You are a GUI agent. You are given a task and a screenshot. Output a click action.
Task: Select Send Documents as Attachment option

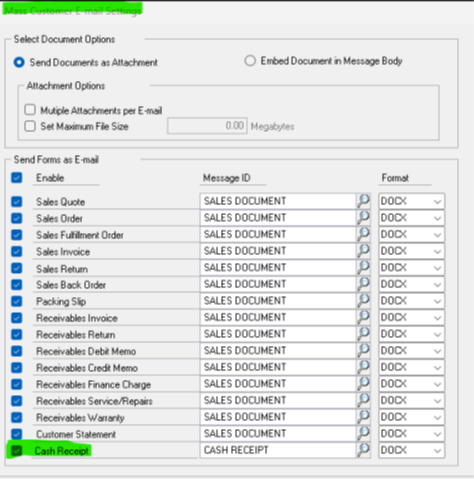pyautogui.click(x=19, y=62)
